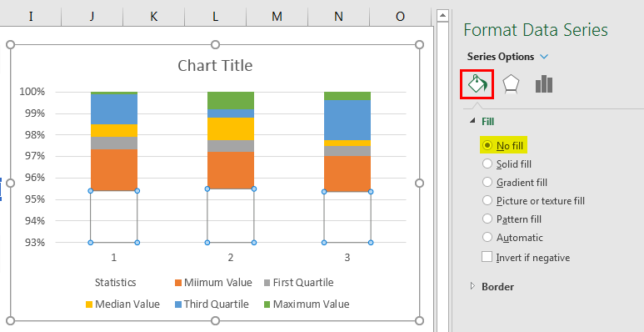
Task: Select the No fill radio button
Action: (487, 145)
